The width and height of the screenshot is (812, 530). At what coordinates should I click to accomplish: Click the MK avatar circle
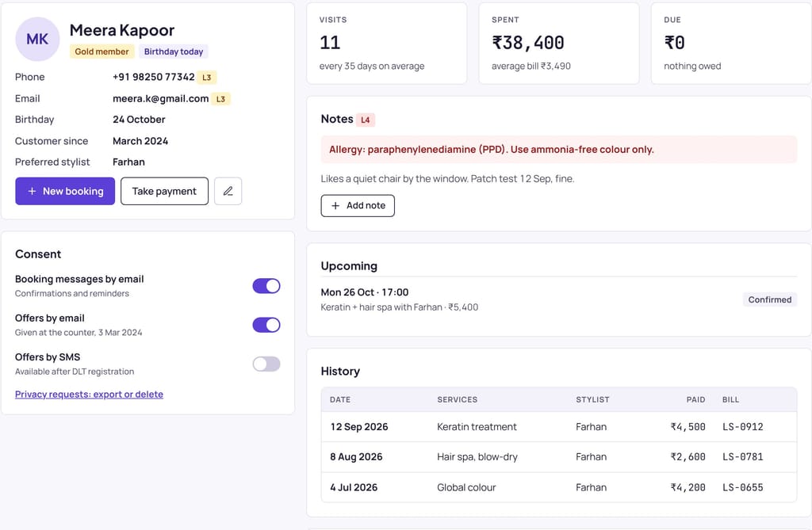click(x=37, y=39)
